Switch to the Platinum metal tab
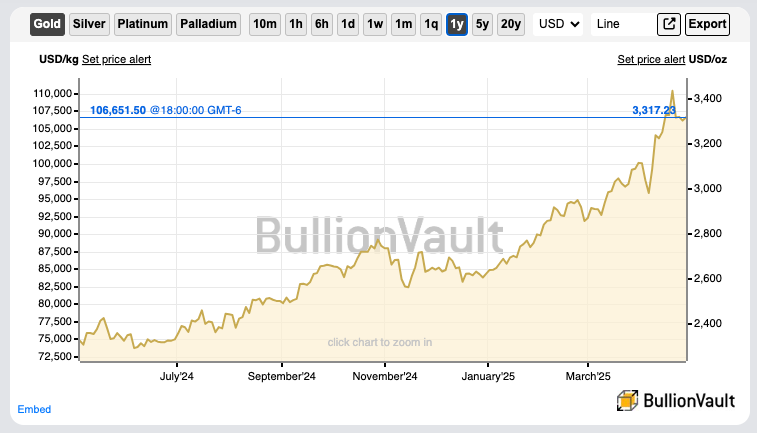 142,24
